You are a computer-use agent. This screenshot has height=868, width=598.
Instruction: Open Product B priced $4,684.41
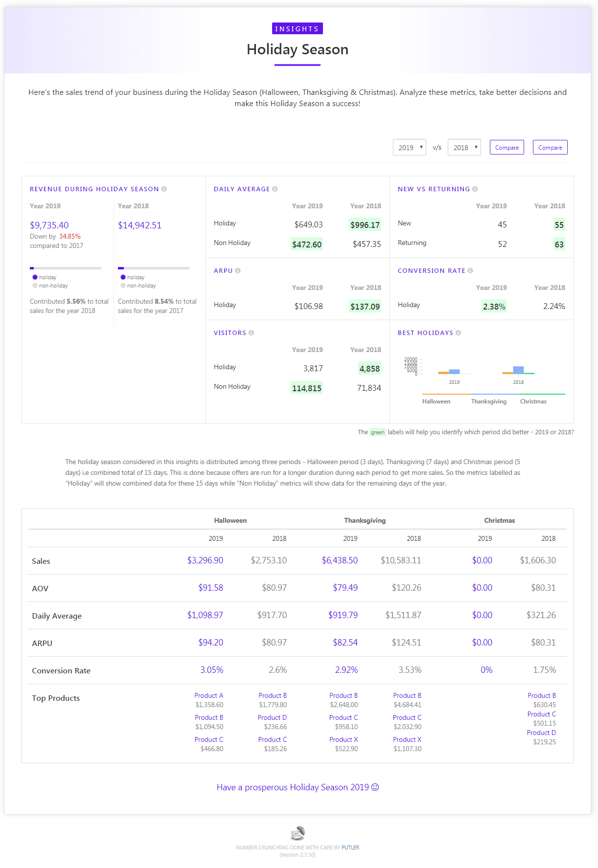pyautogui.click(x=407, y=696)
